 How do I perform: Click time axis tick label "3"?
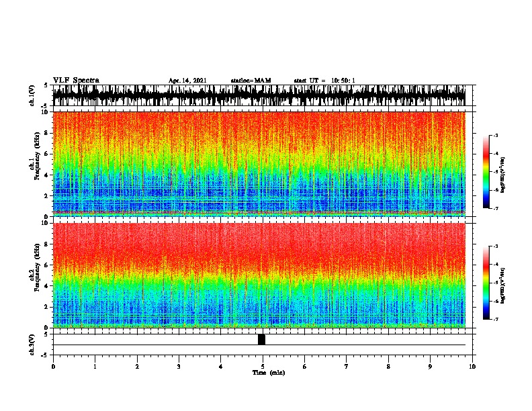point(179,367)
